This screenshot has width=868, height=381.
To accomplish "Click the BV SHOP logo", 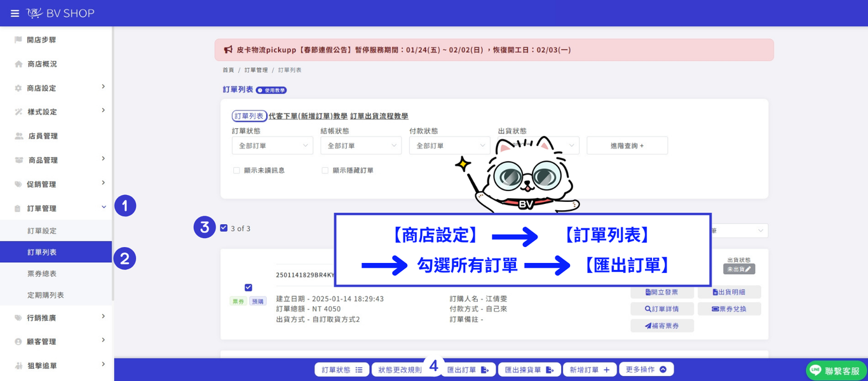I will 60,13.
